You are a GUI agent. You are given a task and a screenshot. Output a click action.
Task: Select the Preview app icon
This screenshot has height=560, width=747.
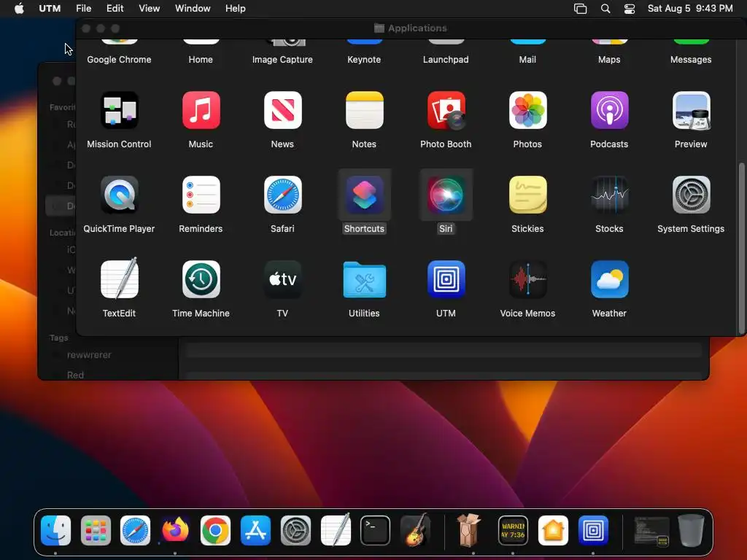tap(692, 111)
